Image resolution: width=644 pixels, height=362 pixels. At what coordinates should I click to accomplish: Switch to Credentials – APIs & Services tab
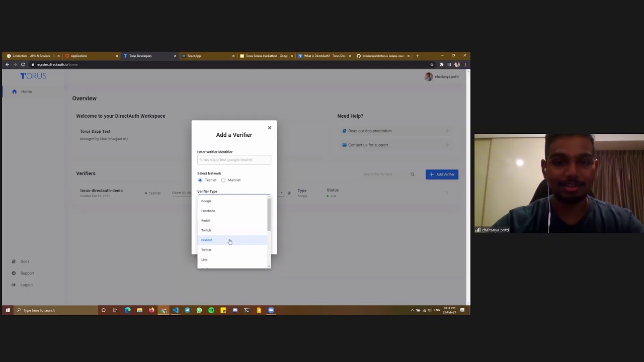33,56
